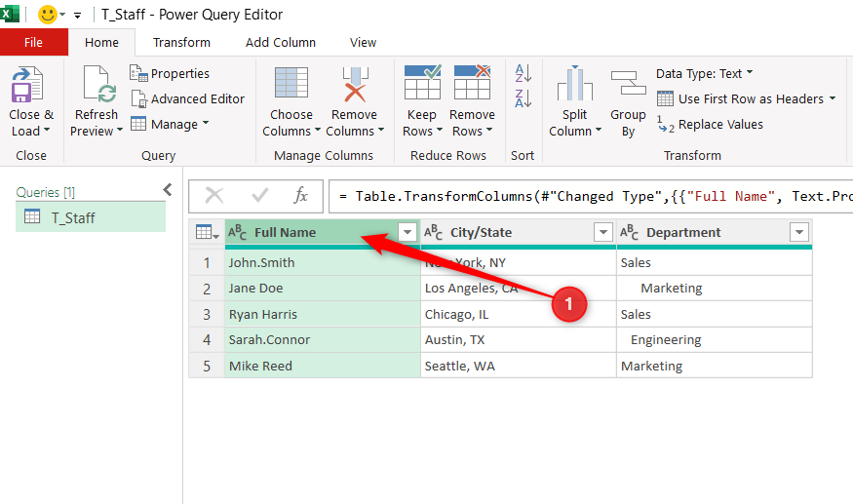This screenshot has width=853, height=504.
Task: Click the City/State data type icon
Action: pyautogui.click(x=433, y=232)
